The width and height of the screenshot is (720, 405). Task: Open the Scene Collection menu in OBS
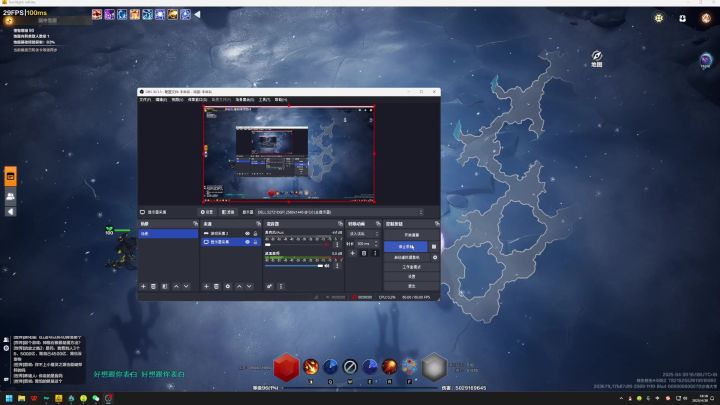point(245,100)
